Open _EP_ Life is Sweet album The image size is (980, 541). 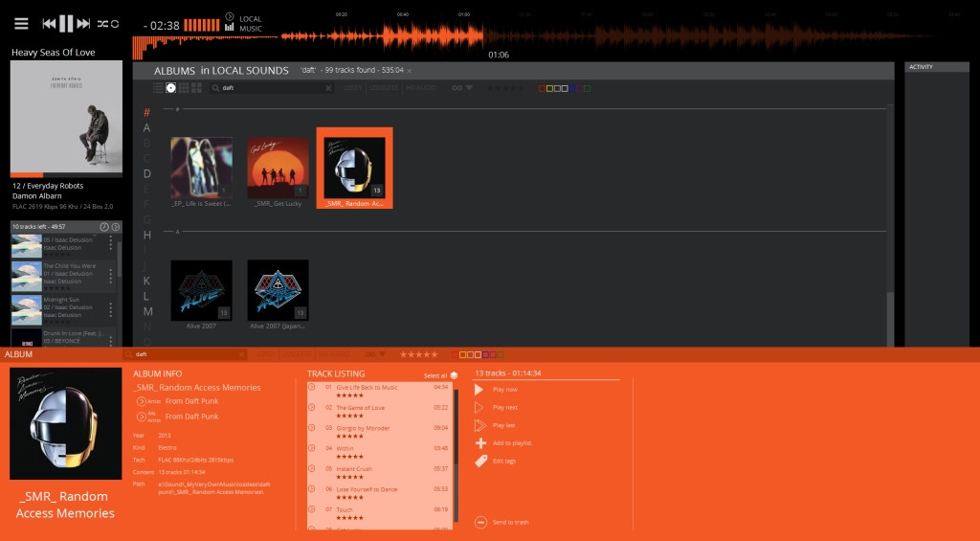click(201, 168)
